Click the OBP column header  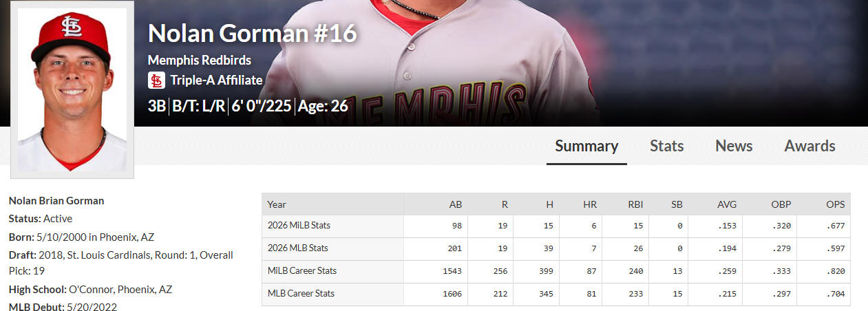coord(781,204)
